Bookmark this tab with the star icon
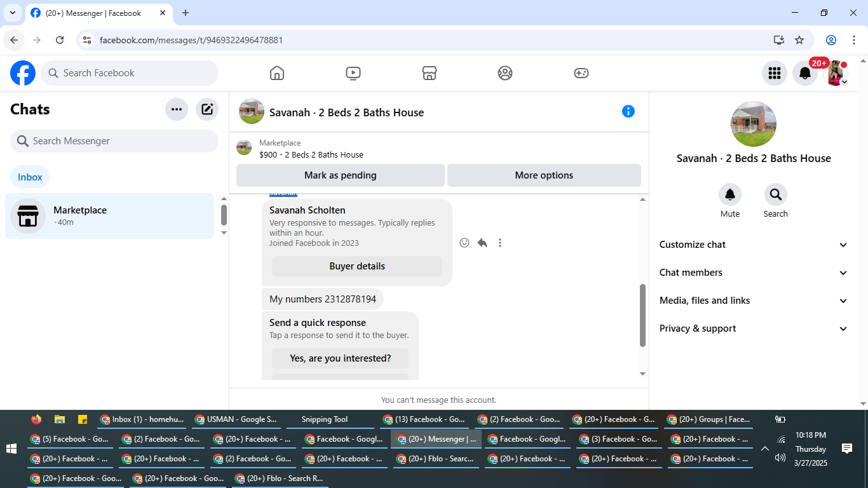Image resolution: width=868 pixels, height=488 pixels. [799, 40]
